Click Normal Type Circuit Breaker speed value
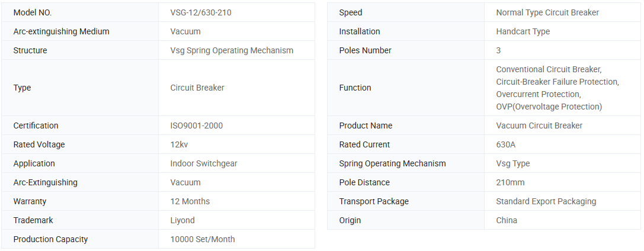Image resolution: width=644 pixels, height=251 pixels. point(547,12)
